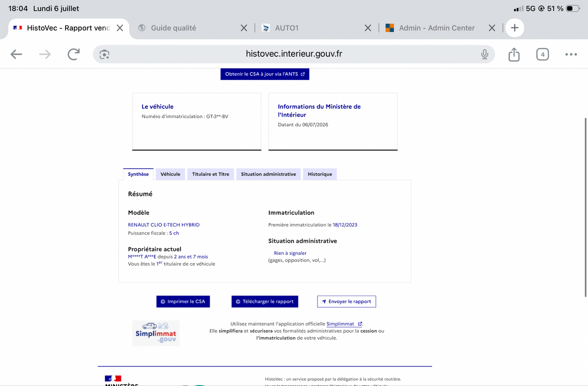This screenshot has height=386, width=588.
Task: Click Datant du 06/07/2026 text
Action: tap(303, 124)
